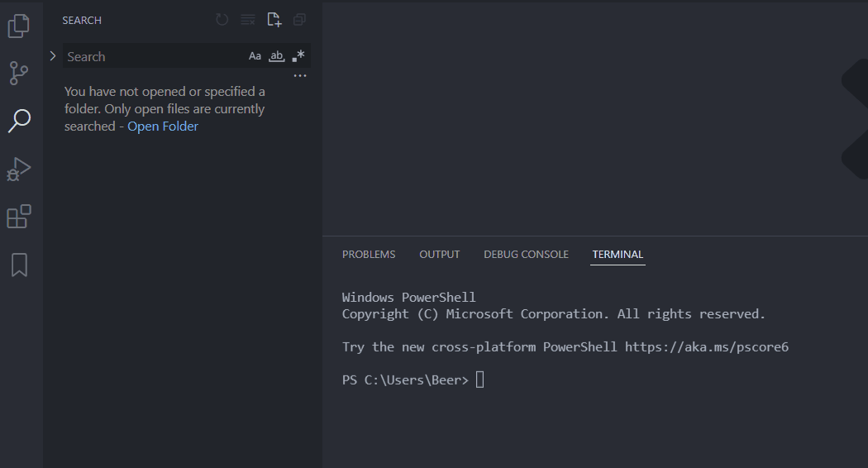Open a New Search Editor
The width and height of the screenshot is (868, 468).
tap(274, 20)
